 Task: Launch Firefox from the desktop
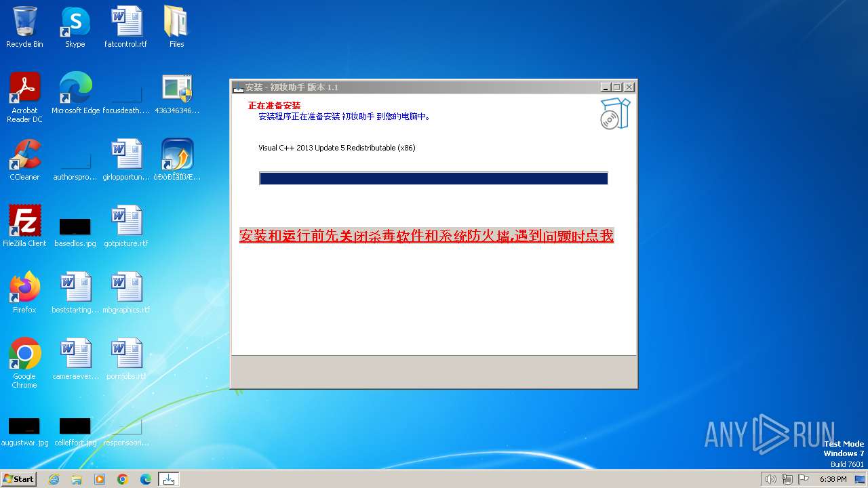[x=24, y=293]
